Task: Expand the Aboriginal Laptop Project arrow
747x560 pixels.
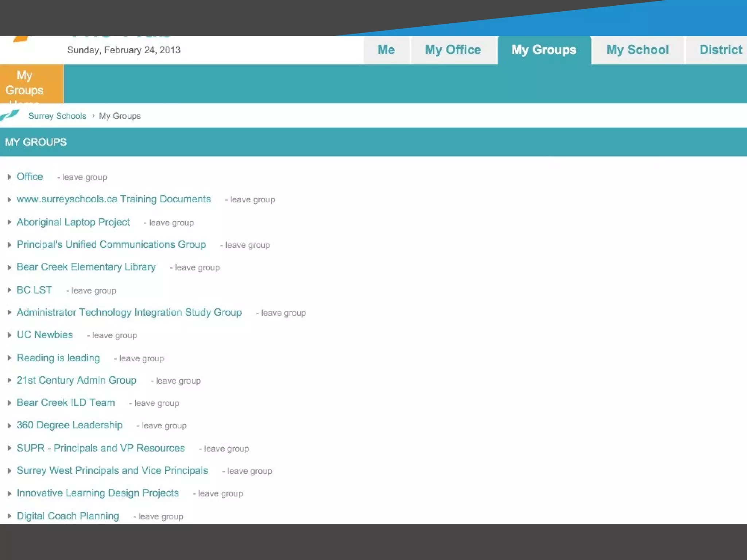Action: 9,222
